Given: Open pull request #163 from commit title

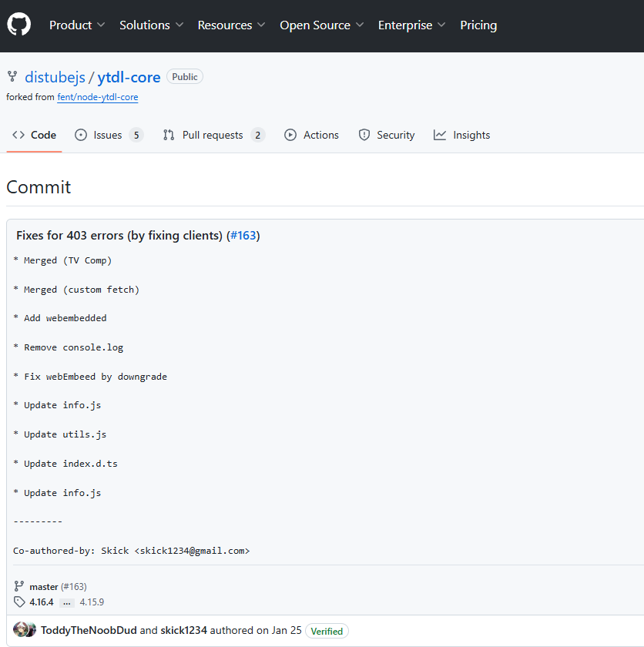Looking at the screenshot, I should tap(243, 235).
